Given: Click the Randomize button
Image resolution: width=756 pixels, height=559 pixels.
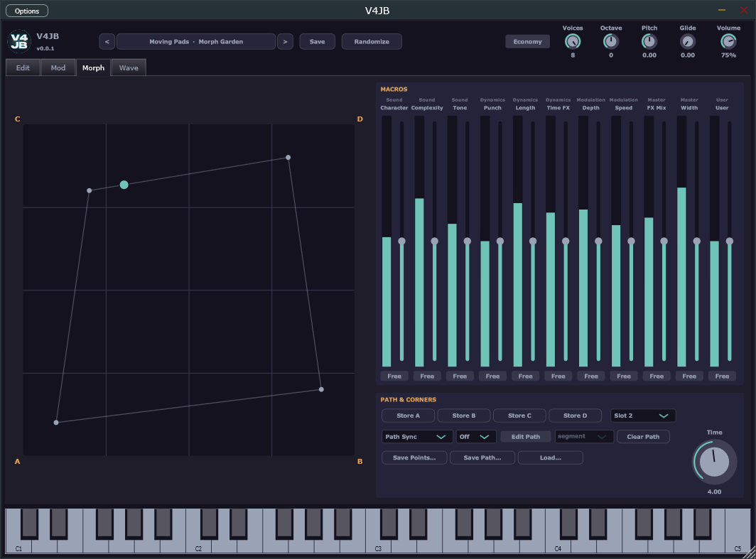Looking at the screenshot, I should pyautogui.click(x=371, y=41).
